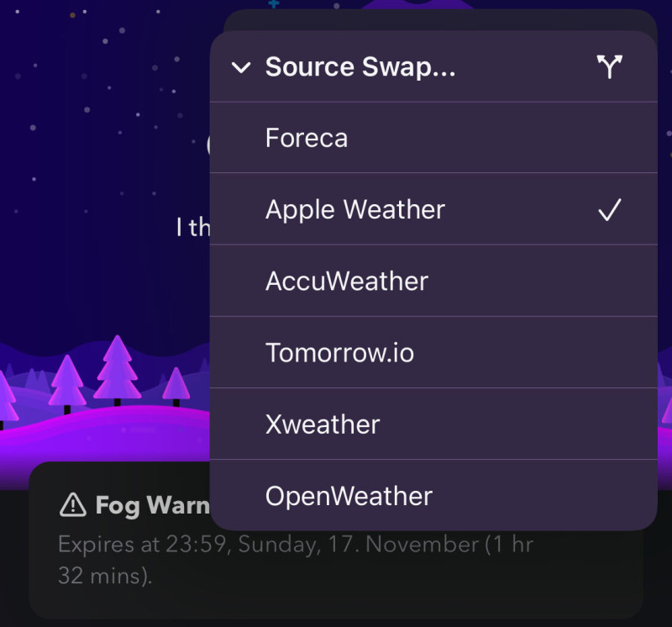Click the small pine tree beside the menu

(x=176, y=387)
